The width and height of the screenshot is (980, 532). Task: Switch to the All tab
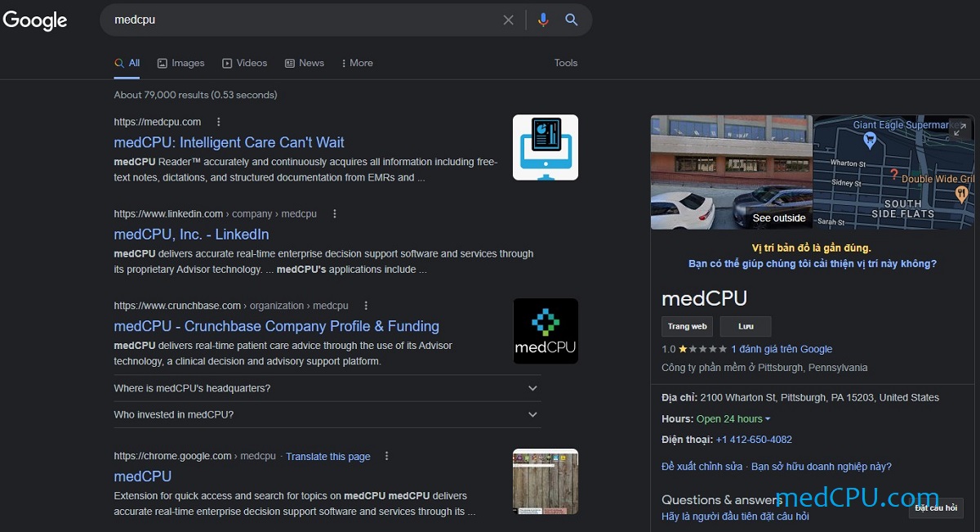click(127, 63)
